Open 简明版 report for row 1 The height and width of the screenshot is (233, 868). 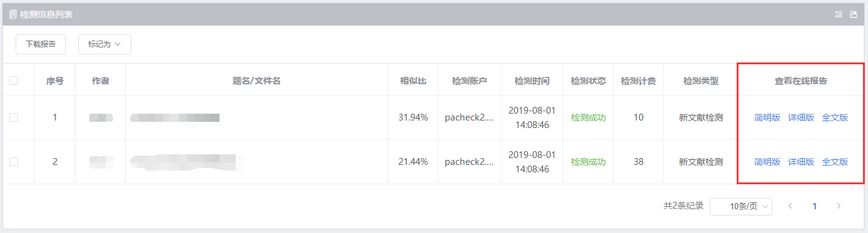point(767,117)
